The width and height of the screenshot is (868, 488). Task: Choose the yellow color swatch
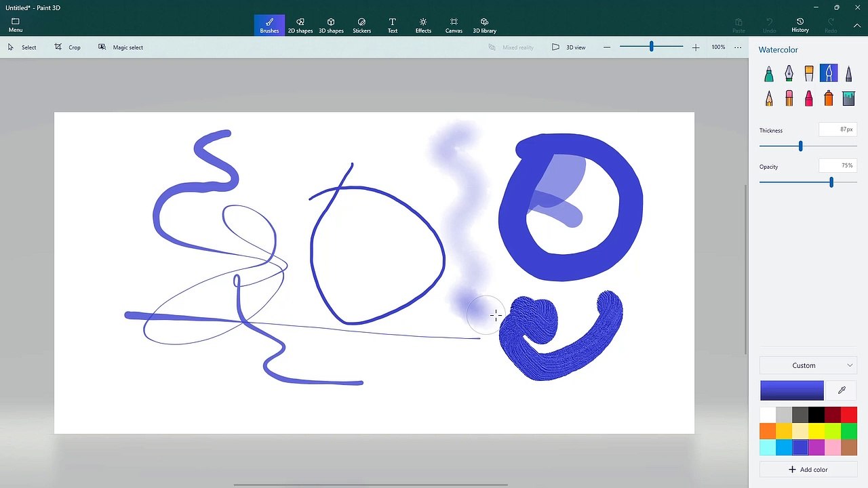(816, 431)
